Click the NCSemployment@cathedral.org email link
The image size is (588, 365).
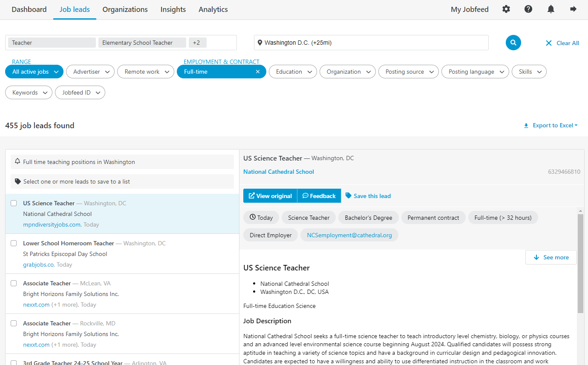349,235
